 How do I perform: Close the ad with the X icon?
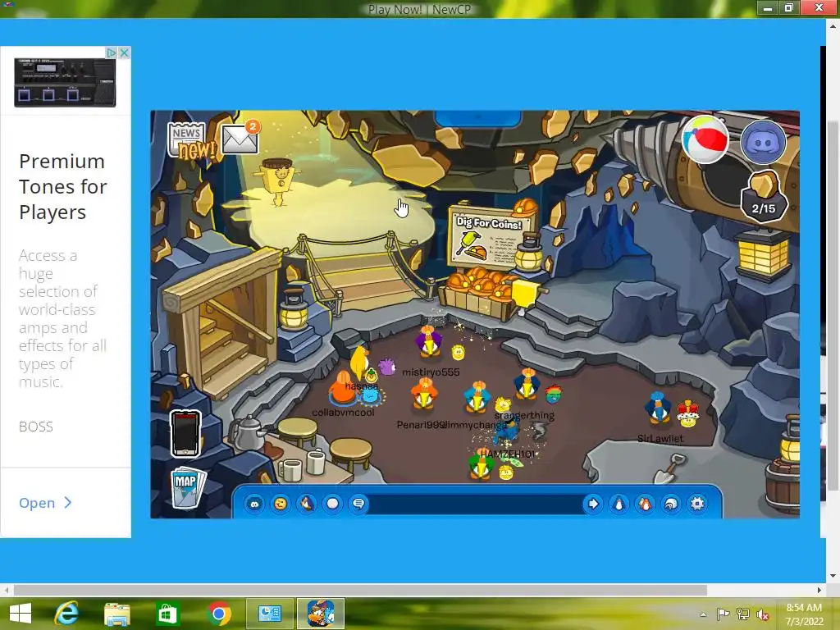[x=125, y=52]
